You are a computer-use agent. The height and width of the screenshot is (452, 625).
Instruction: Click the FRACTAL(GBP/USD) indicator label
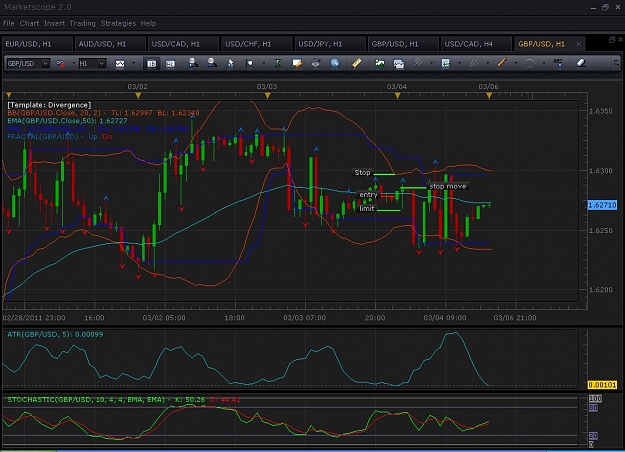coord(60,137)
